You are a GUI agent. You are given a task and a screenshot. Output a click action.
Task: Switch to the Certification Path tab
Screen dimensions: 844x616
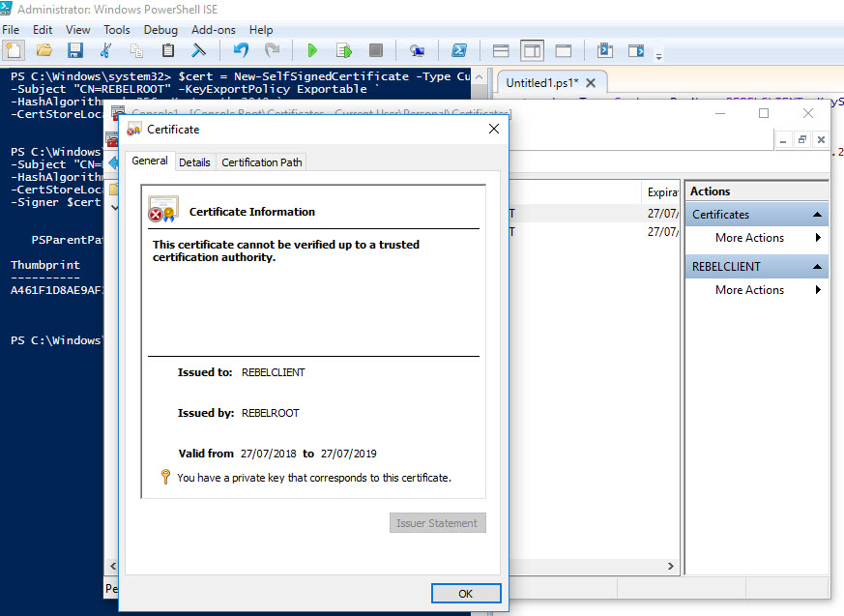point(262,162)
